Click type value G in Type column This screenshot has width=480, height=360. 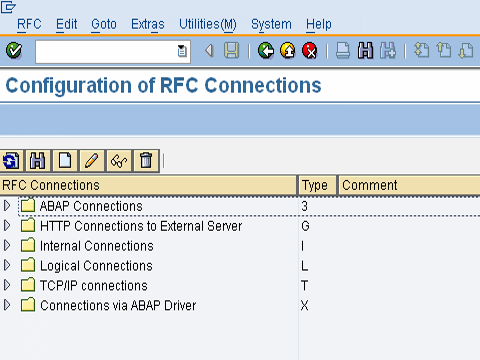[305, 226]
